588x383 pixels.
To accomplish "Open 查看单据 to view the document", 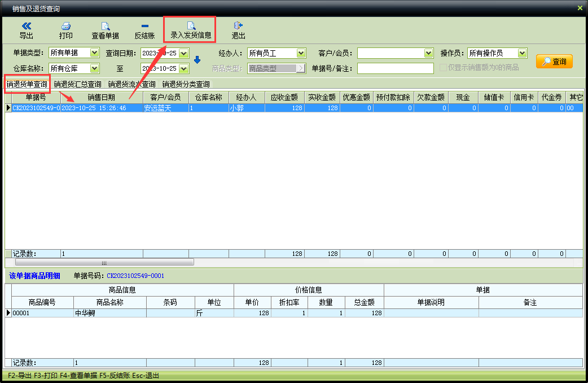I will click(x=105, y=26).
